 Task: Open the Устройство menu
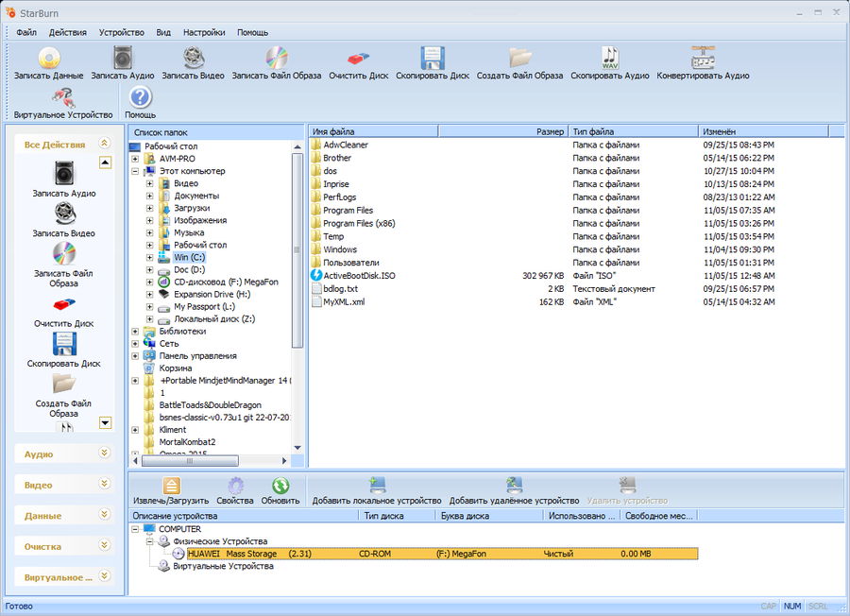pyautogui.click(x=122, y=32)
